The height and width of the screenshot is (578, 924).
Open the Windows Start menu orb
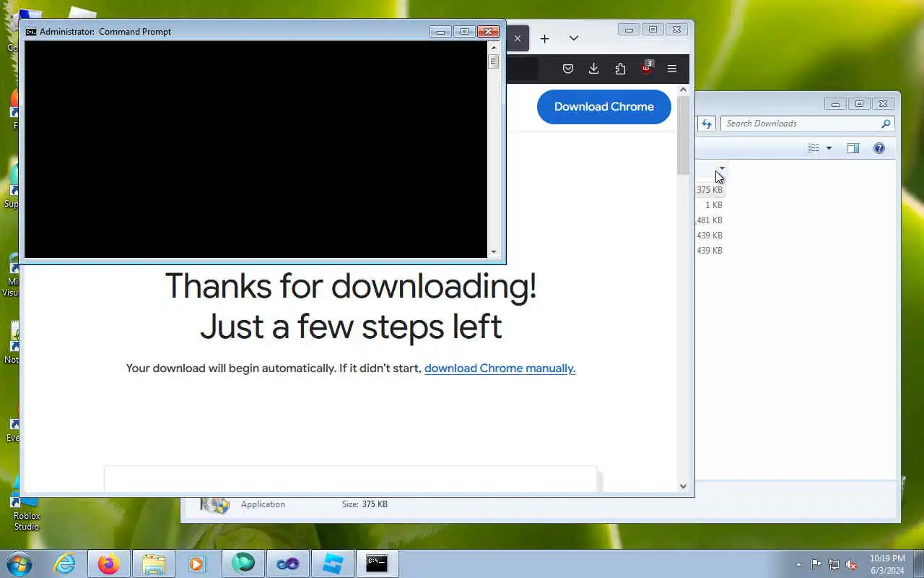19,564
